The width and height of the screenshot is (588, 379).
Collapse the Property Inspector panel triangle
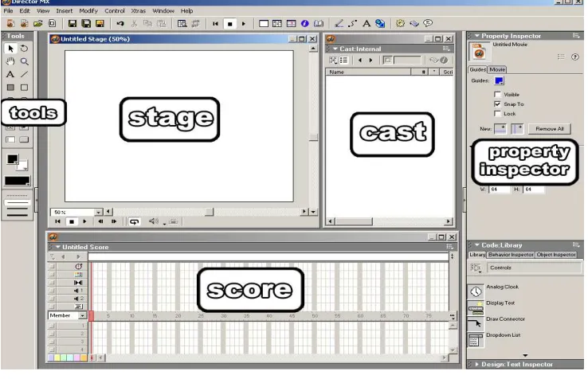pyautogui.click(x=477, y=36)
